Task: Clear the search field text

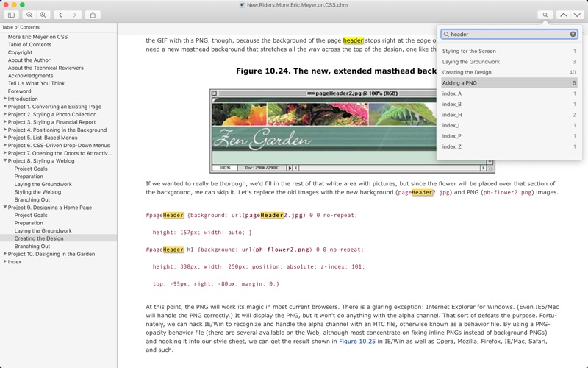Action: [573, 35]
